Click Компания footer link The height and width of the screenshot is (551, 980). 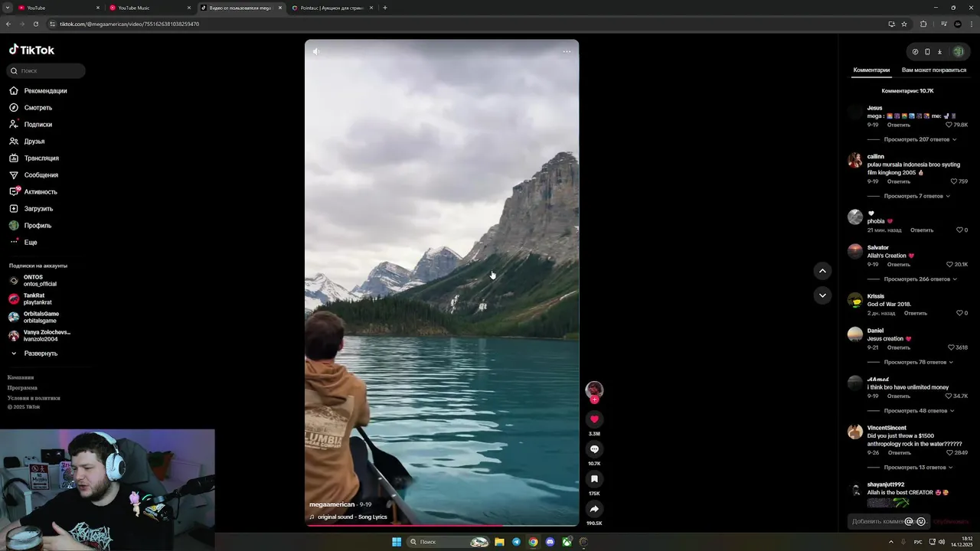tap(21, 377)
